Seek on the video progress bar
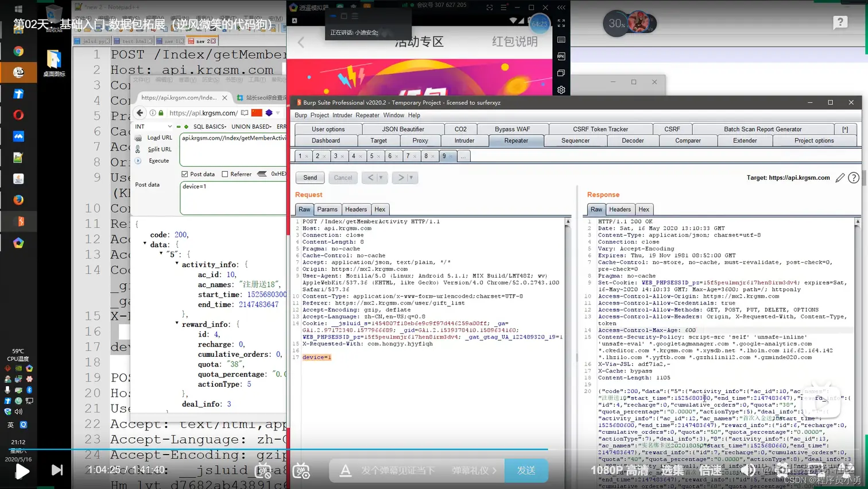The image size is (868, 489). pos(434,449)
